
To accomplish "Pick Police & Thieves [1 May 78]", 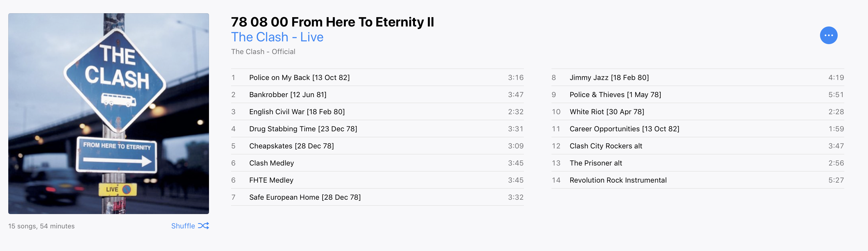I will tap(698, 95).
